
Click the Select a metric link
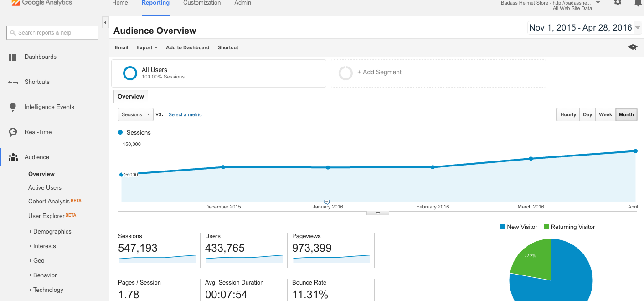[x=185, y=114]
